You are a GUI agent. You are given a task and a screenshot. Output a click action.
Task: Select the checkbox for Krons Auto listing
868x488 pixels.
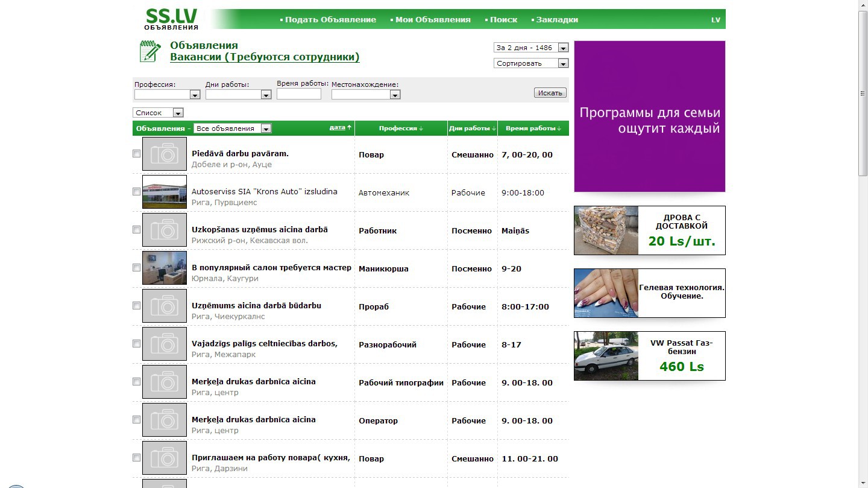click(136, 192)
